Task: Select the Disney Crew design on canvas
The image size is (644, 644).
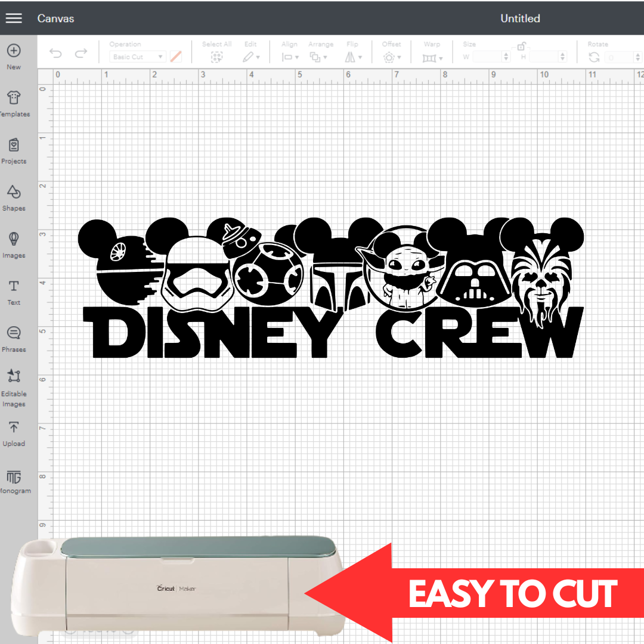Action: pos(331,287)
